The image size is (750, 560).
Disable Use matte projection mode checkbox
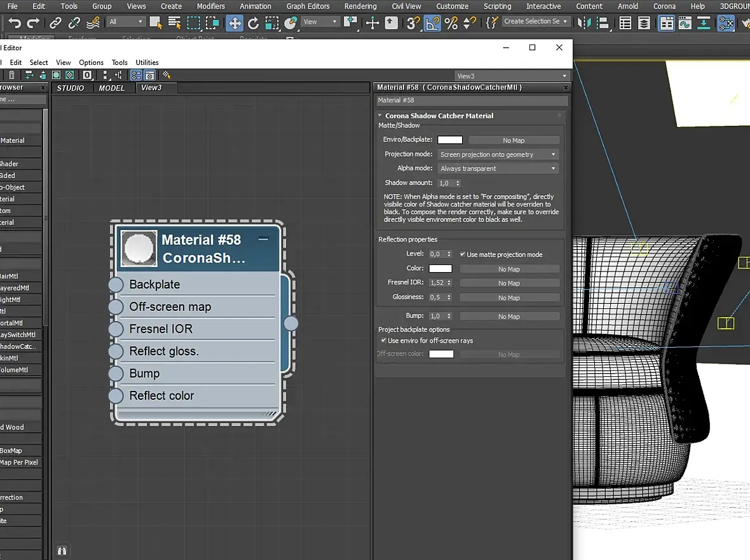(462, 254)
